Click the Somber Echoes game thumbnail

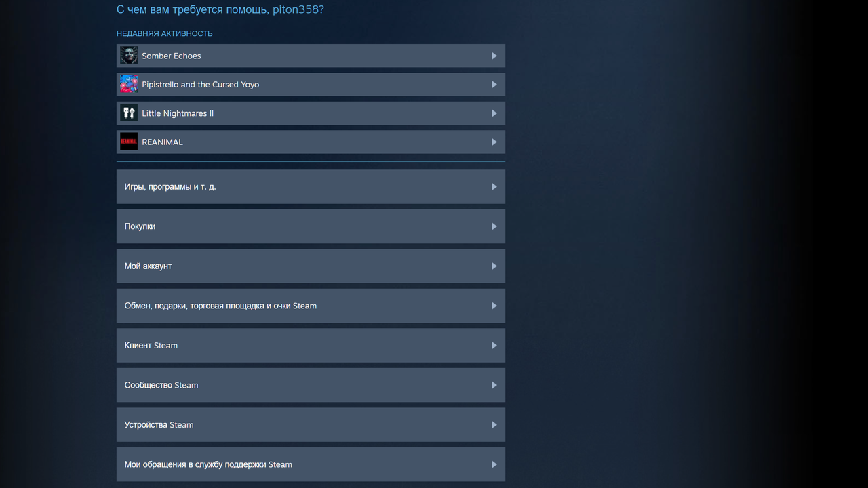click(x=129, y=56)
